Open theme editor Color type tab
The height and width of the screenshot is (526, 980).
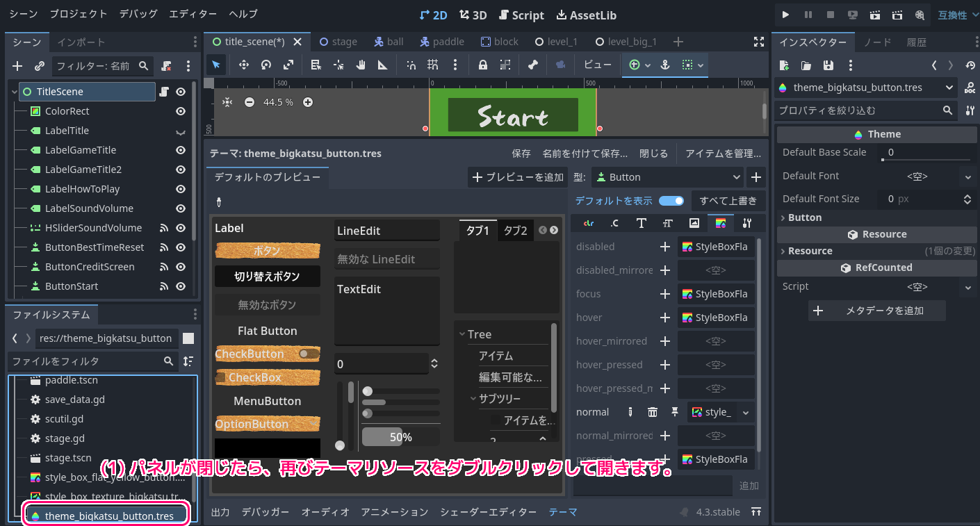[x=589, y=223]
